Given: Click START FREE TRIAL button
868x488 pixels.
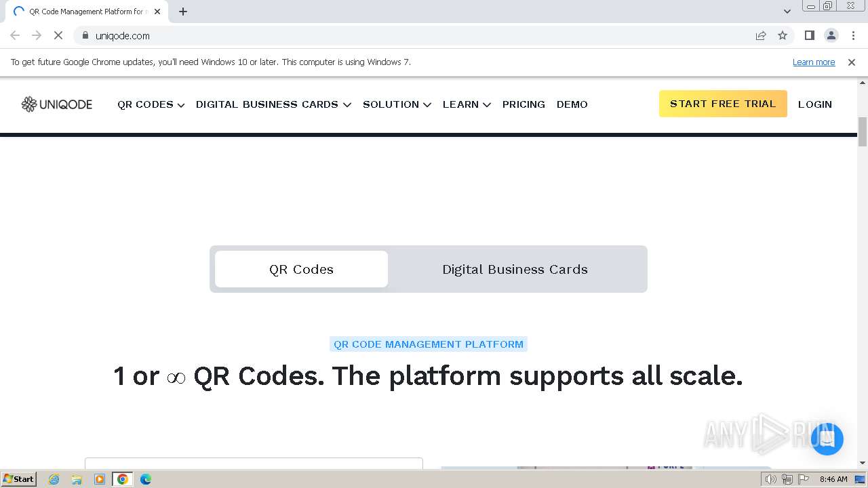Looking at the screenshot, I should click(723, 104).
